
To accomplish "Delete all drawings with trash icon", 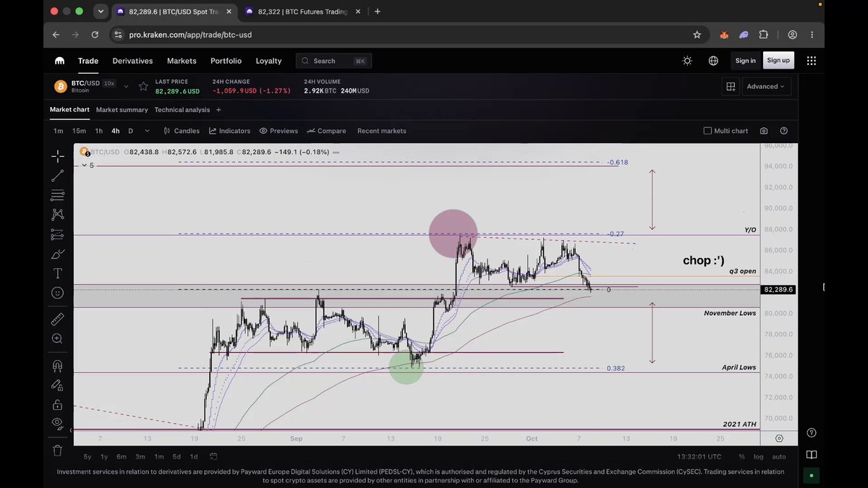I will click(x=57, y=450).
